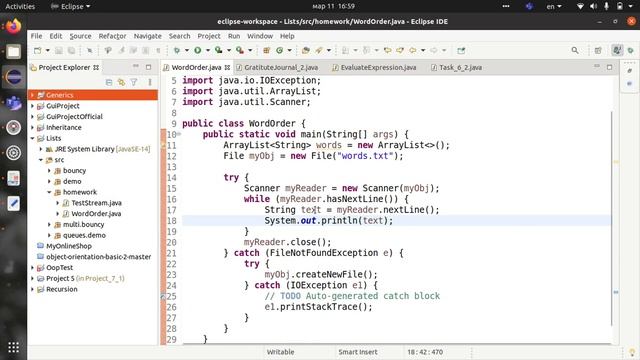The width and height of the screenshot is (640, 360).
Task: Open Project Explorer view menu dots
Action: pos(150,82)
